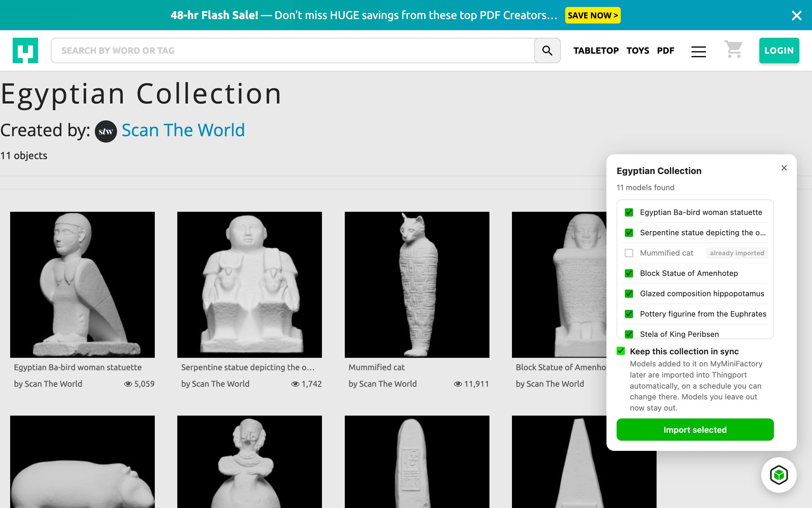Click the 11 models found text
The height and width of the screenshot is (508, 812).
coord(645,187)
